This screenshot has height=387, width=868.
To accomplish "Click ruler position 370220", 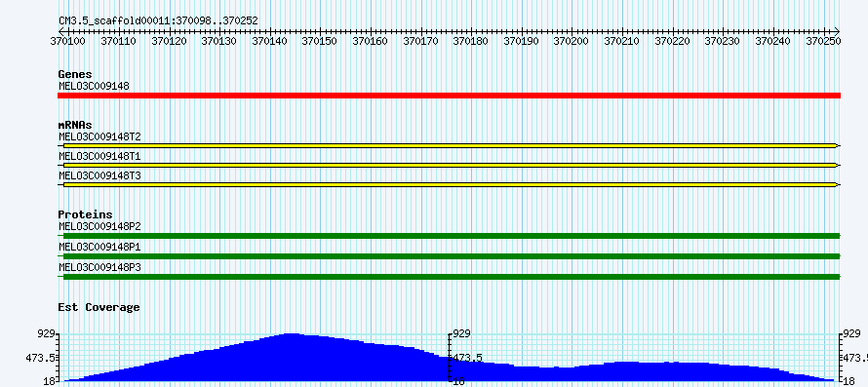I will 673,41.
